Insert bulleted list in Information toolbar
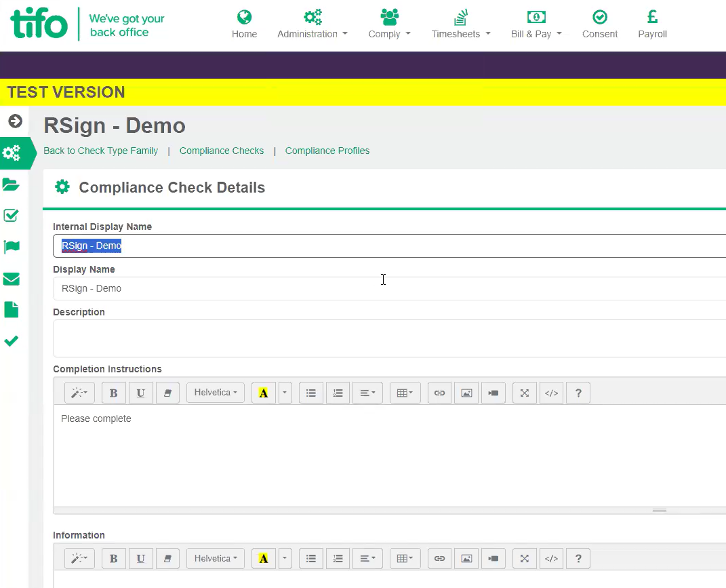Screen dimensions: 726x588 (x=311, y=558)
